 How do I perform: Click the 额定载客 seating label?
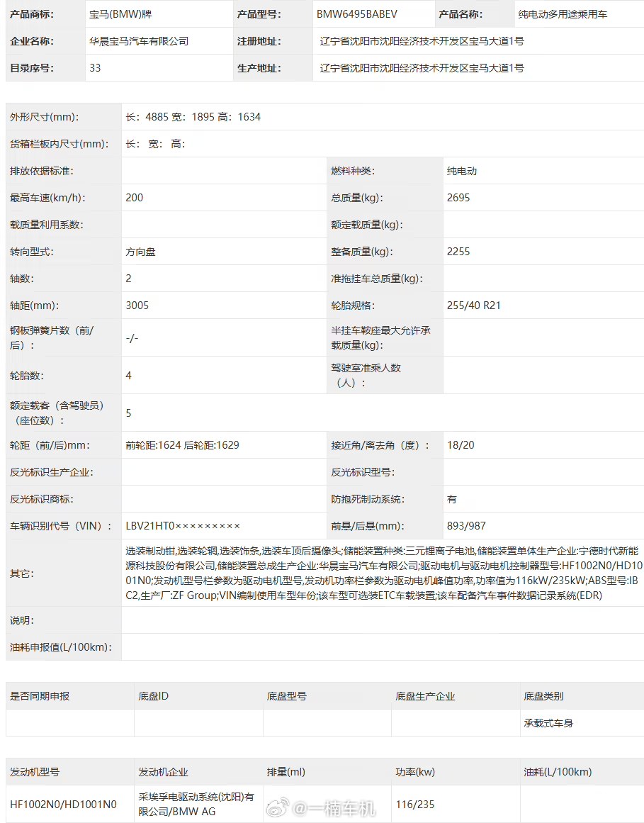[x=57, y=413]
